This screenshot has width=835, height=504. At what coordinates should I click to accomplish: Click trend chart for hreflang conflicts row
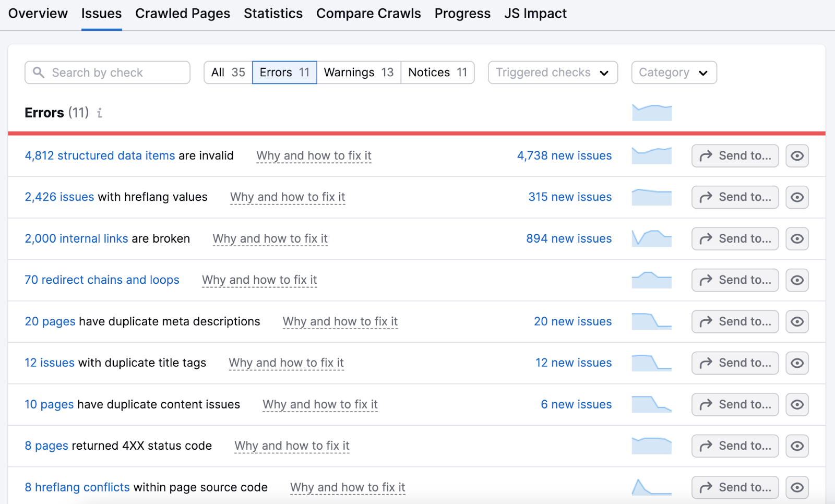[651, 487]
